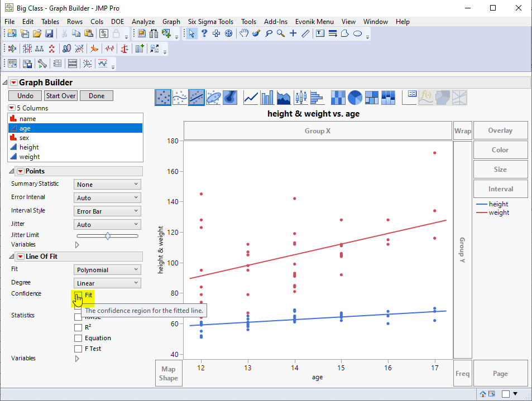Select the Smoother element icon

pos(180,98)
